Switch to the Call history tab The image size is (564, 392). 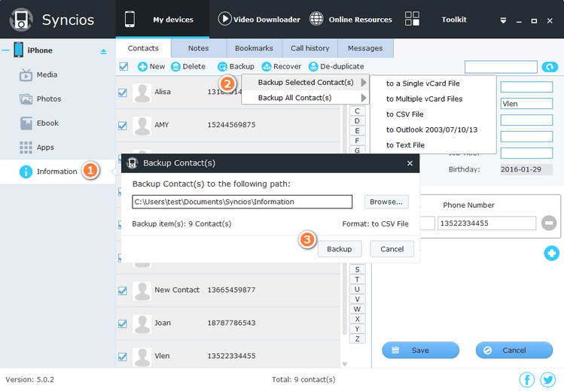pyautogui.click(x=309, y=48)
